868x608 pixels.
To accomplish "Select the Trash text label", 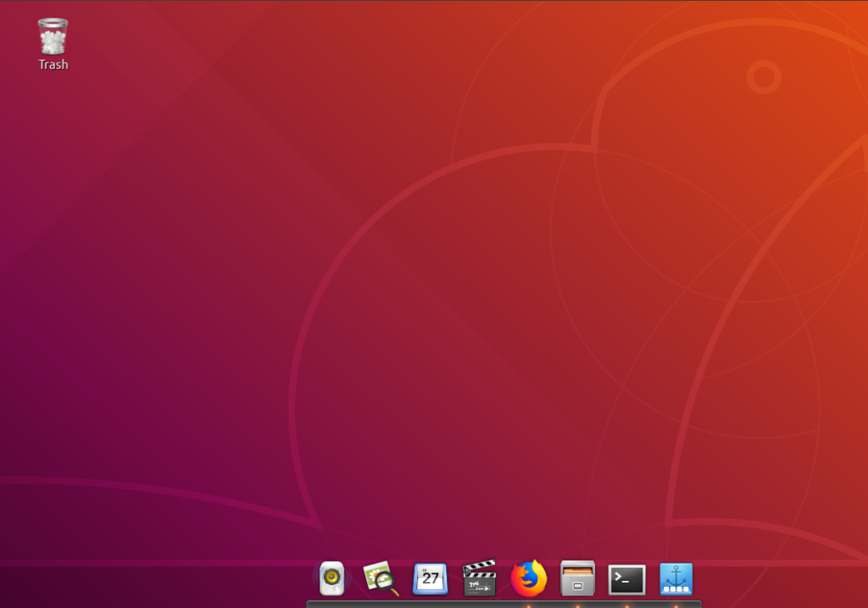I will [53, 65].
